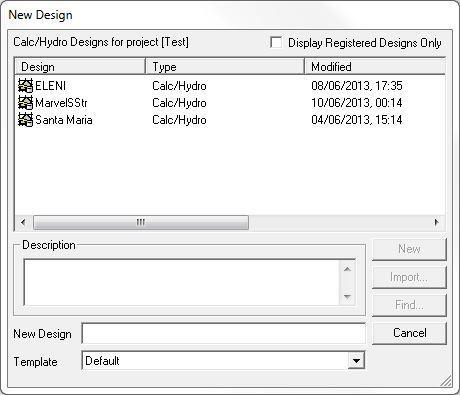Open the Template dropdown arrow

pyautogui.click(x=356, y=360)
